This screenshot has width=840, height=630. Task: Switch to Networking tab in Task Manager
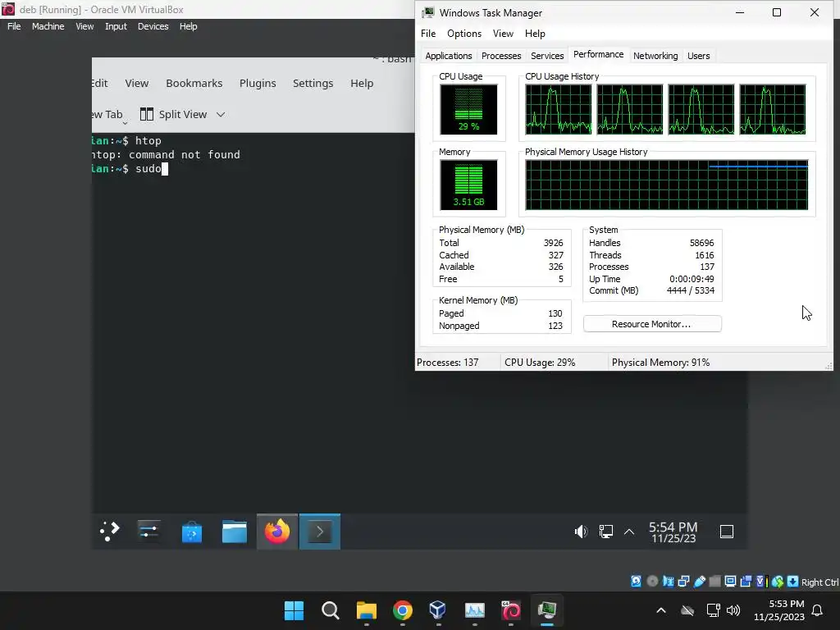point(655,56)
